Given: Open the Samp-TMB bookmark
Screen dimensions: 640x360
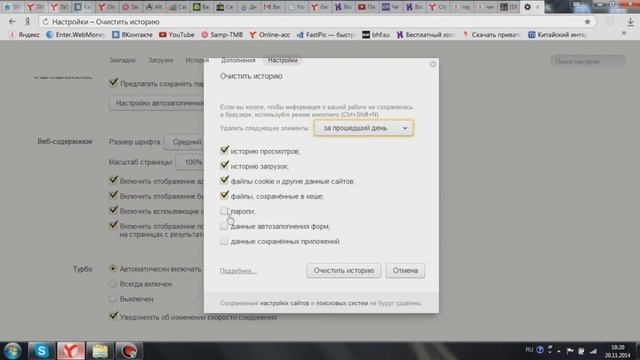Looking at the screenshot, I should [222, 35].
